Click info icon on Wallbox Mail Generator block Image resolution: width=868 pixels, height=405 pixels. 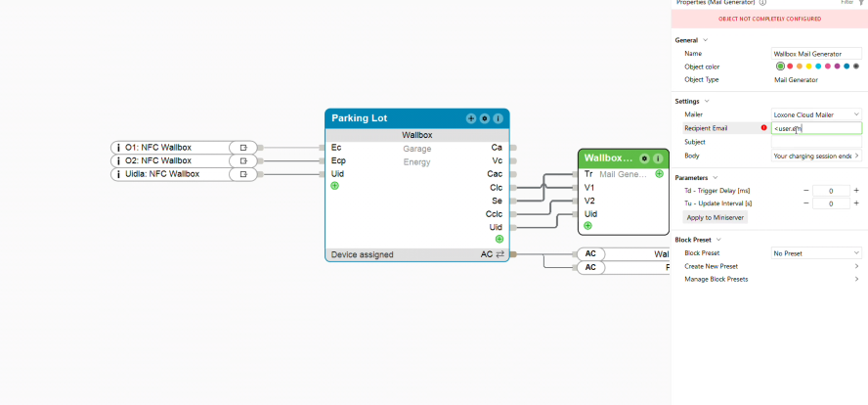pos(658,157)
